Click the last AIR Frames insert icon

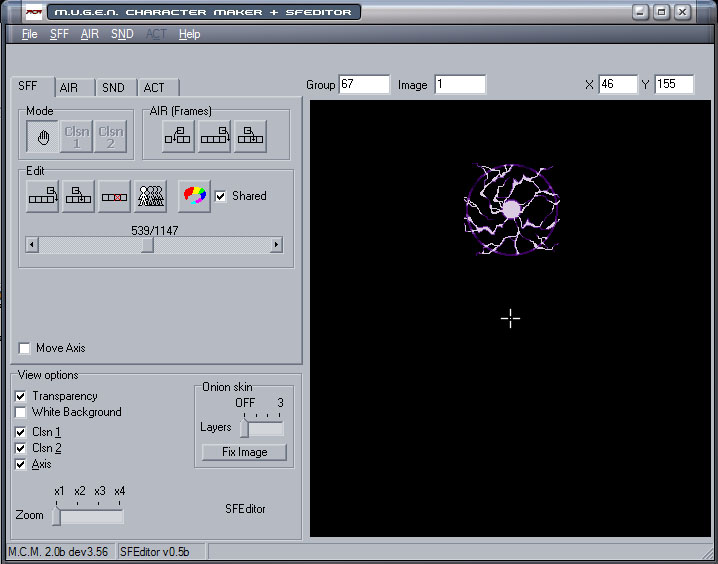pyautogui.click(x=251, y=137)
